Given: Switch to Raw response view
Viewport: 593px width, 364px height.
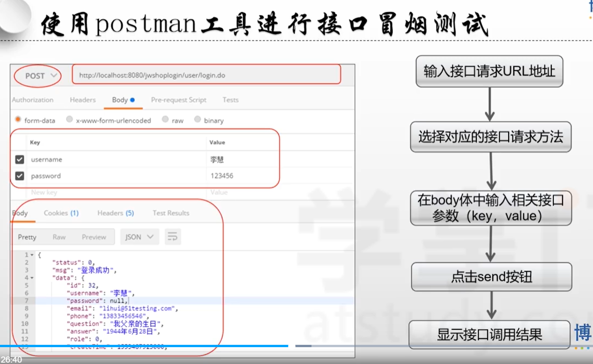Looking at the screenshot, I should pos(59,237).
